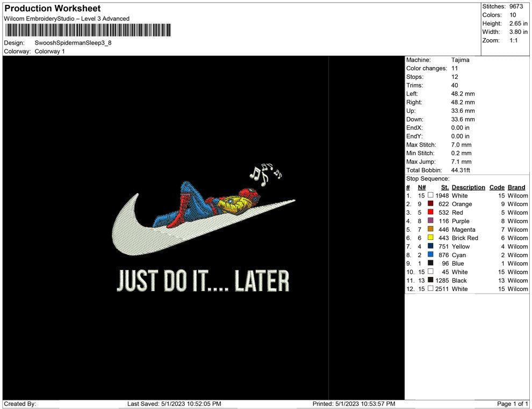Click the Colorway 1 value
This screenshot has width=532, height=409.
pyautogui.click(x=49, y=51)
